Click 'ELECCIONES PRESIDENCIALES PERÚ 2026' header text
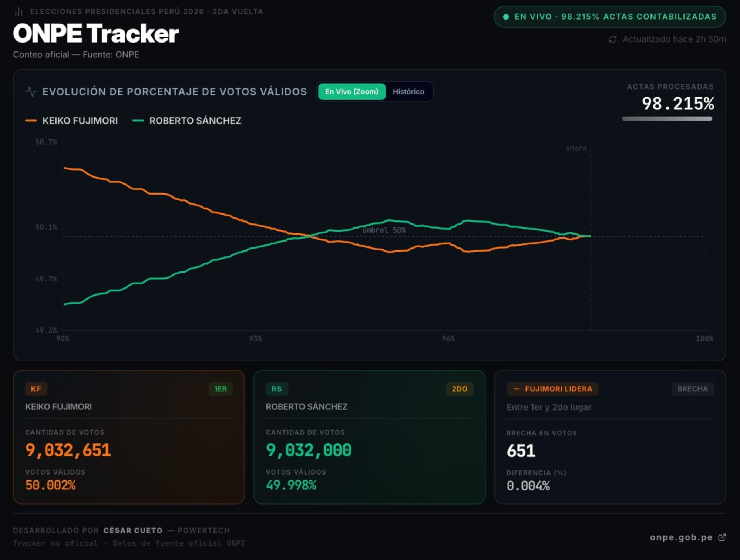740x560 pixels. click(x=117, y=11)
